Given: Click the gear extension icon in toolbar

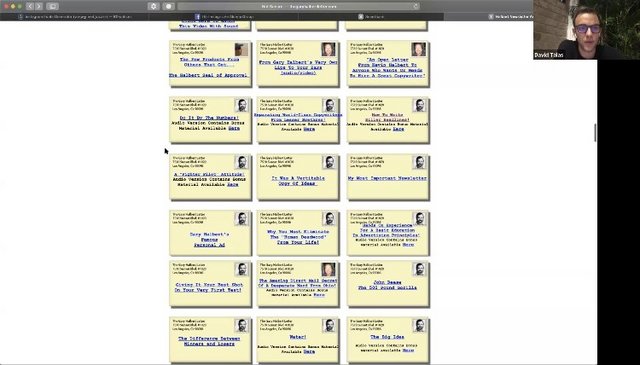Looking at the screenshot, I should point(153,6).
